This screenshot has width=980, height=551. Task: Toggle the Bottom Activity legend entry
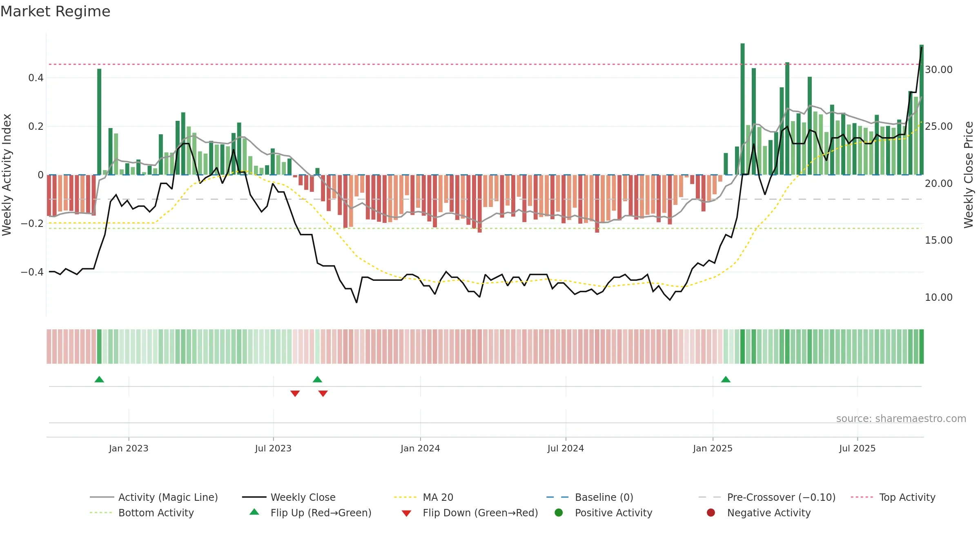tap(142, 513)
